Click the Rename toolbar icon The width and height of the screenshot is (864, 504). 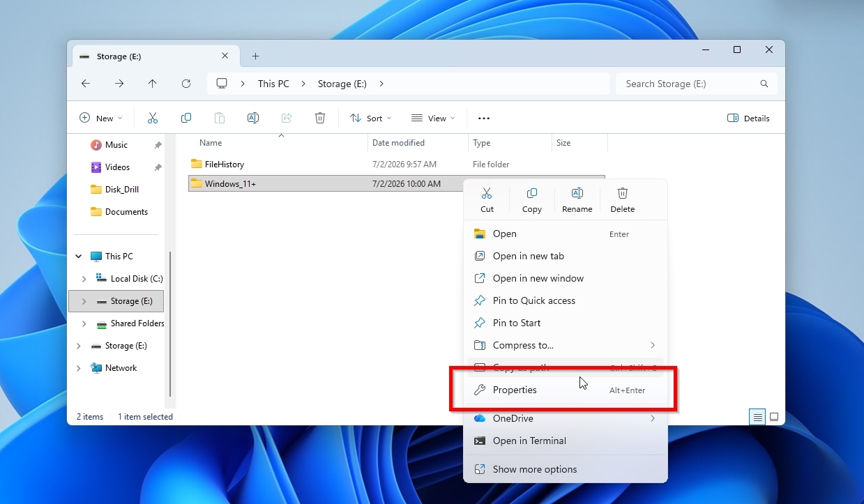pos(253,118)
